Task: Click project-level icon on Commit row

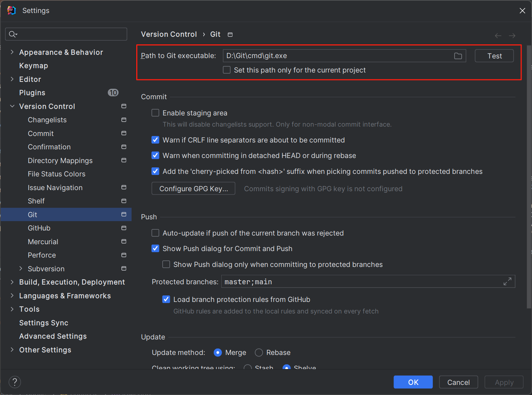Action: [124, 133]
